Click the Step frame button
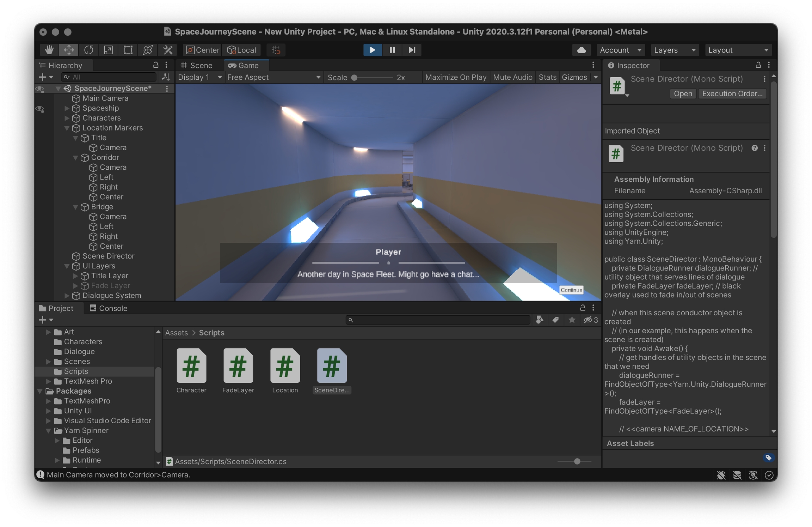The width and height of the screenshot is (812, 527). click(412, 50)
